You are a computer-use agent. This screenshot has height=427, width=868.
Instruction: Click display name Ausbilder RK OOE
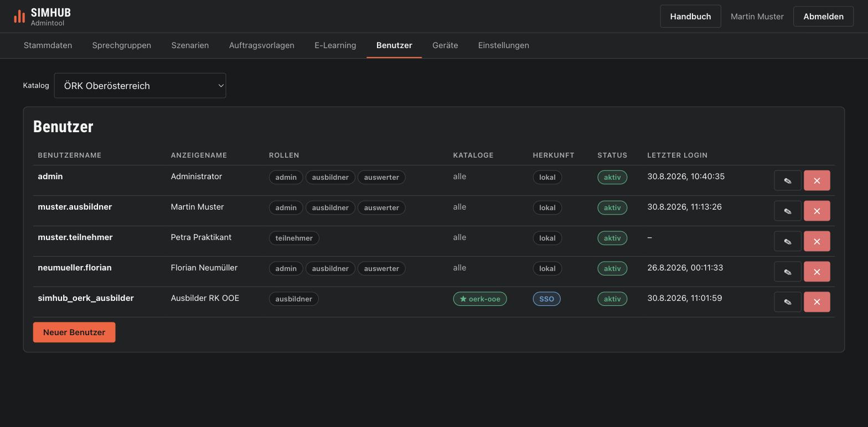point(205,298)
